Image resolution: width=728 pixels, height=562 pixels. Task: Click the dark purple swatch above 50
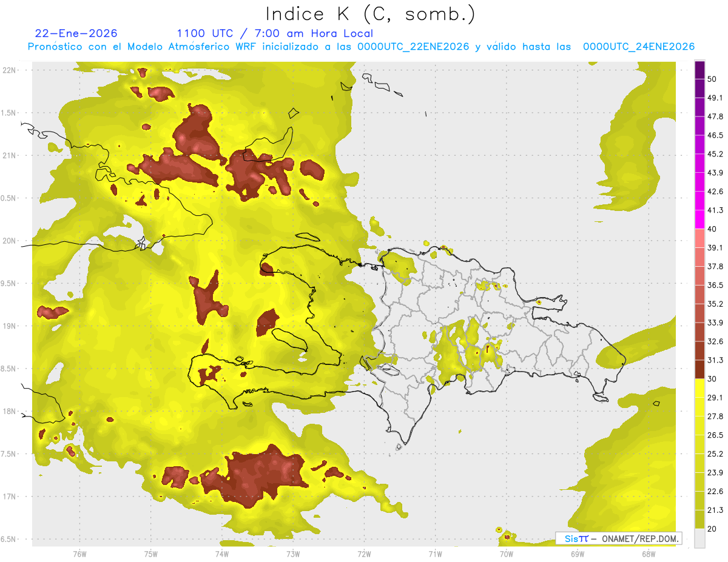699,70
